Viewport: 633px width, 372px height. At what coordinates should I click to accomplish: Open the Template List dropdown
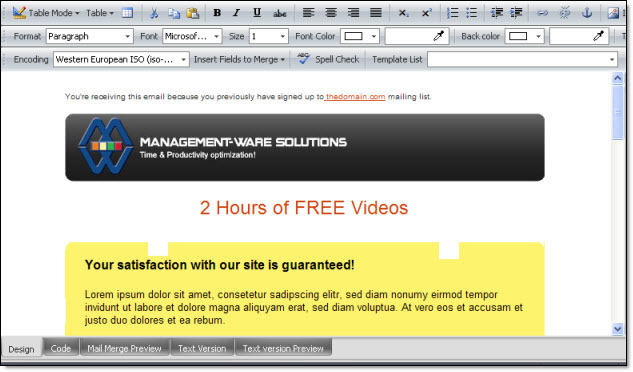(522, 59)
